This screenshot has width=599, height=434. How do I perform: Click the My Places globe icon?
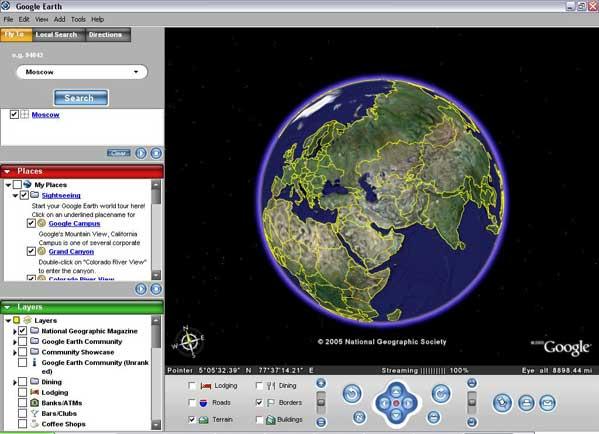pyautogui.click(x=27, y=185)
